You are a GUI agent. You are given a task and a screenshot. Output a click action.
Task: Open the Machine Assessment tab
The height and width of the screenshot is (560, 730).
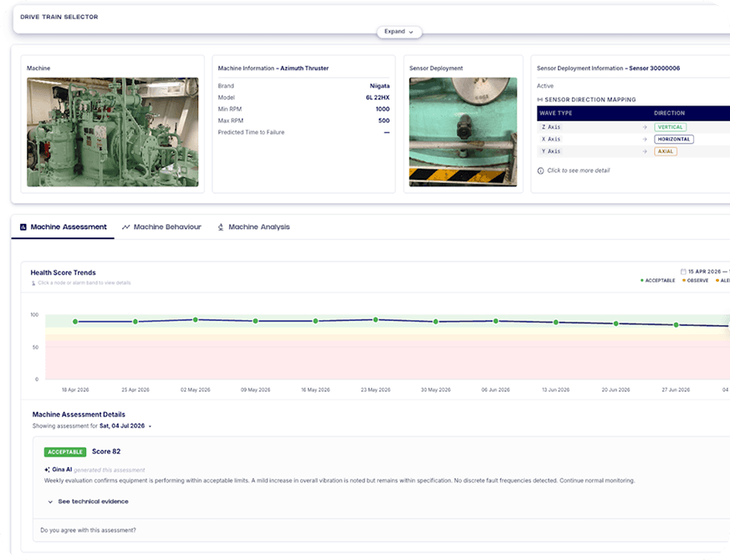(64, 227)
